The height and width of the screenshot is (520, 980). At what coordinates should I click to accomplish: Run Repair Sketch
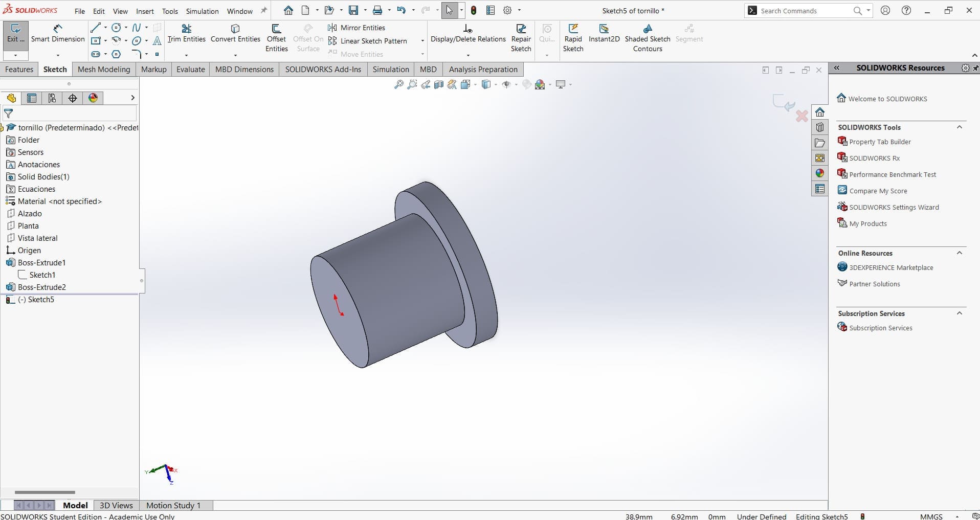521,38
